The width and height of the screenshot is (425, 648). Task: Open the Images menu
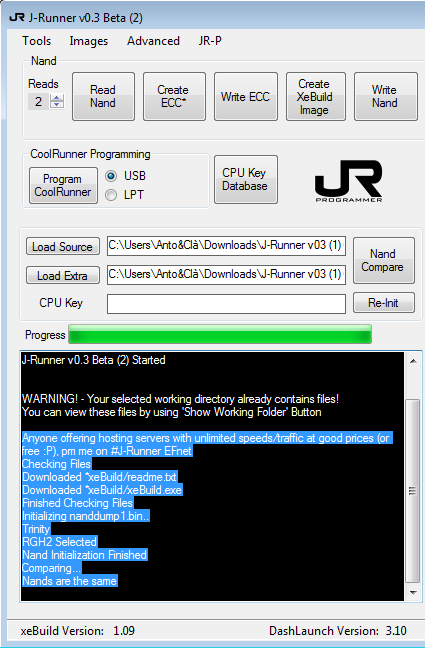pyautogui.click(x=88, y=41)
